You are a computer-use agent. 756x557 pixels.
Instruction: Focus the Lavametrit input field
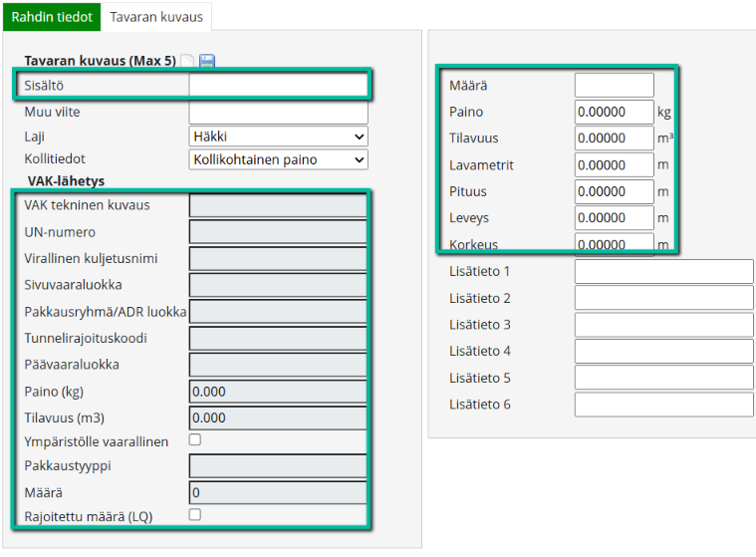614,164
